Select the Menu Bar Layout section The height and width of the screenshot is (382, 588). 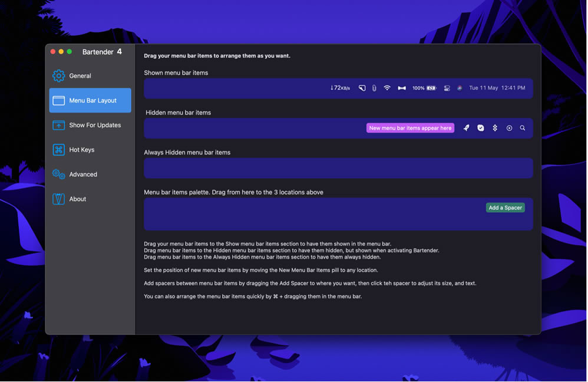(90, 101)
